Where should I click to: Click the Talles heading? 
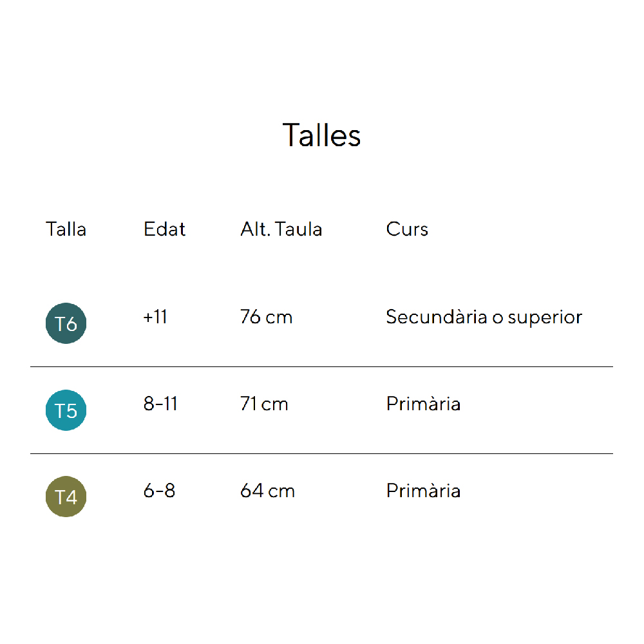click(321, 135)
